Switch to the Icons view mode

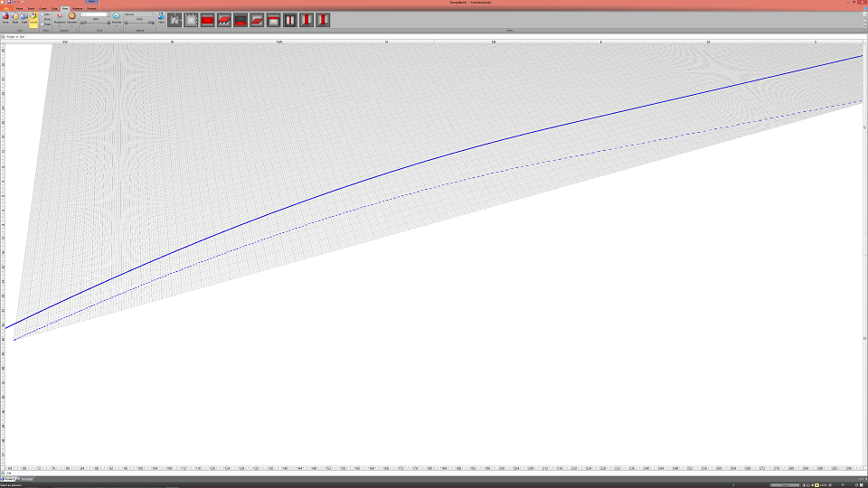click(x=5, y=18)
